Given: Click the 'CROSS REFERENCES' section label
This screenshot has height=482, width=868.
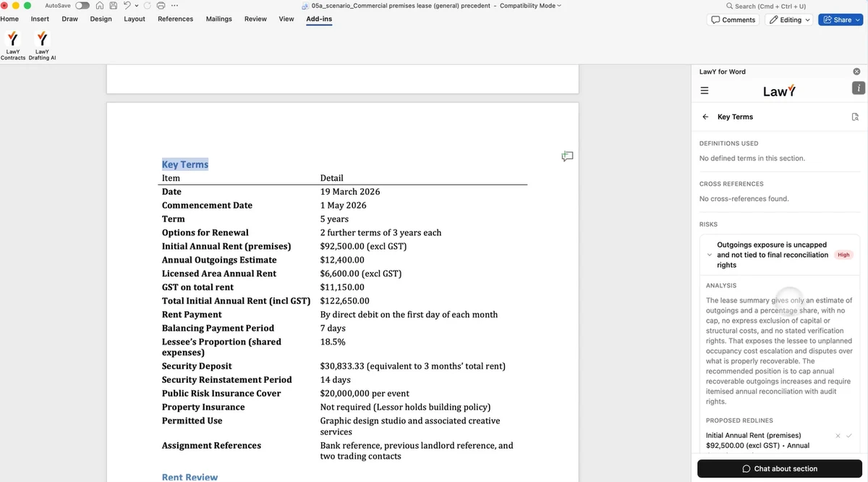Looking at the screenshot, I should pos(731,184).
